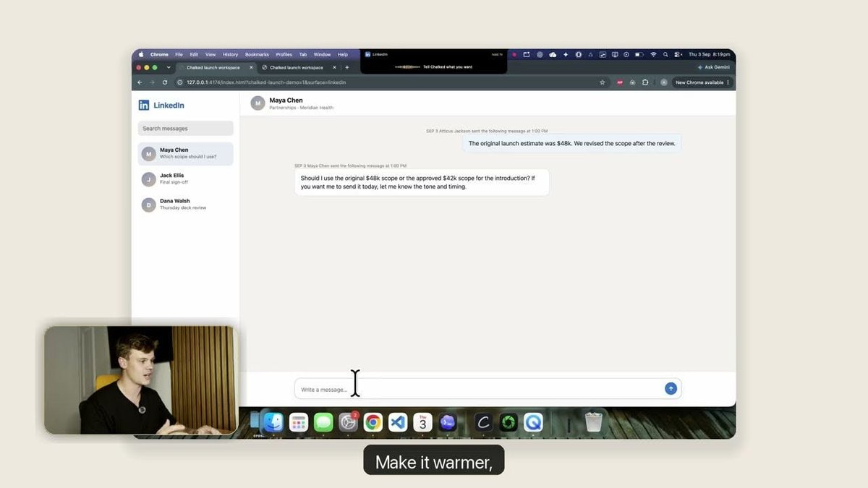868x488 pixels.
Task: Reload the page with the Chrome refresh icon
Action: 165,82
